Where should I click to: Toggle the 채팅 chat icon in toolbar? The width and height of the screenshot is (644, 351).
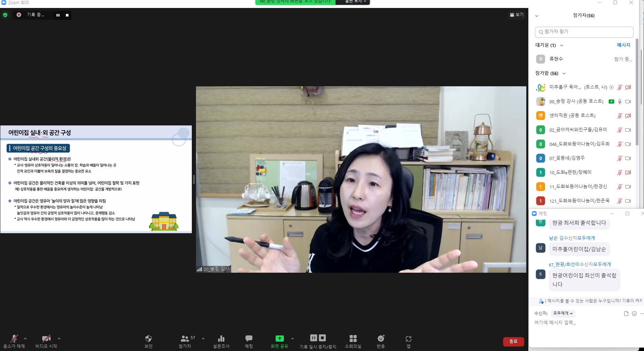click(x=249, y=339)
